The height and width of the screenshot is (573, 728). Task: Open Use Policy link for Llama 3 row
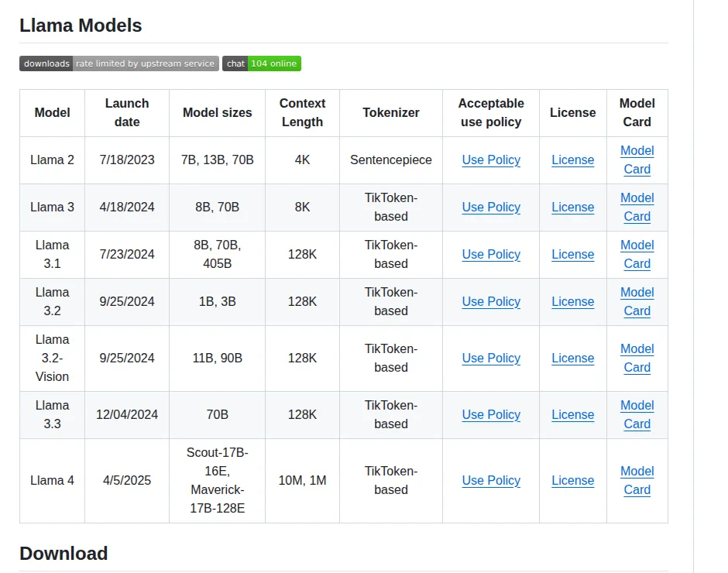(491, 207)
